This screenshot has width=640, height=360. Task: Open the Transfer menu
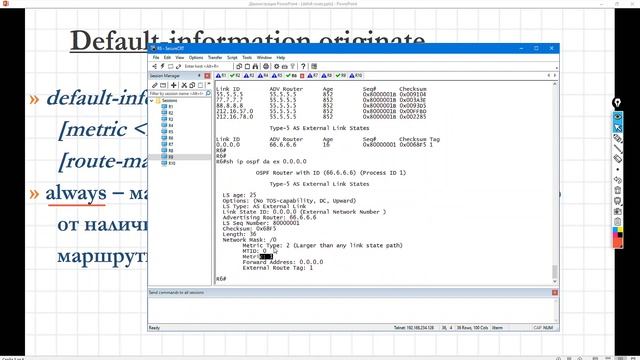tap(215, 58)
